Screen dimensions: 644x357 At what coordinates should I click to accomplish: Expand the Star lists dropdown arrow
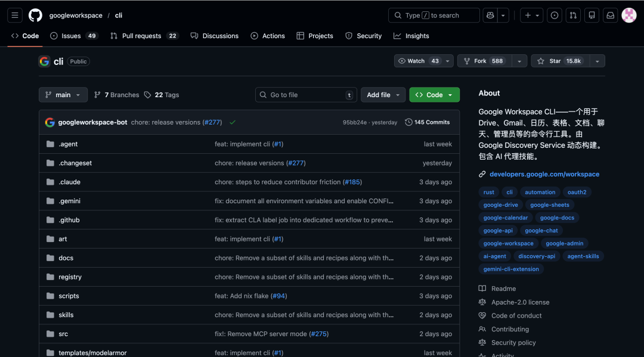pos(597,61)
